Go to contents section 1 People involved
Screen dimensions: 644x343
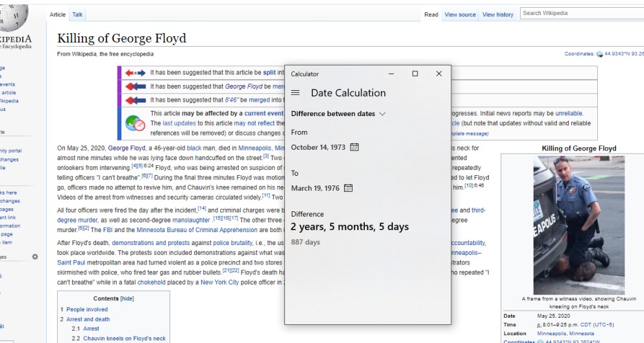pyautogui.click(x=84, y=309)
